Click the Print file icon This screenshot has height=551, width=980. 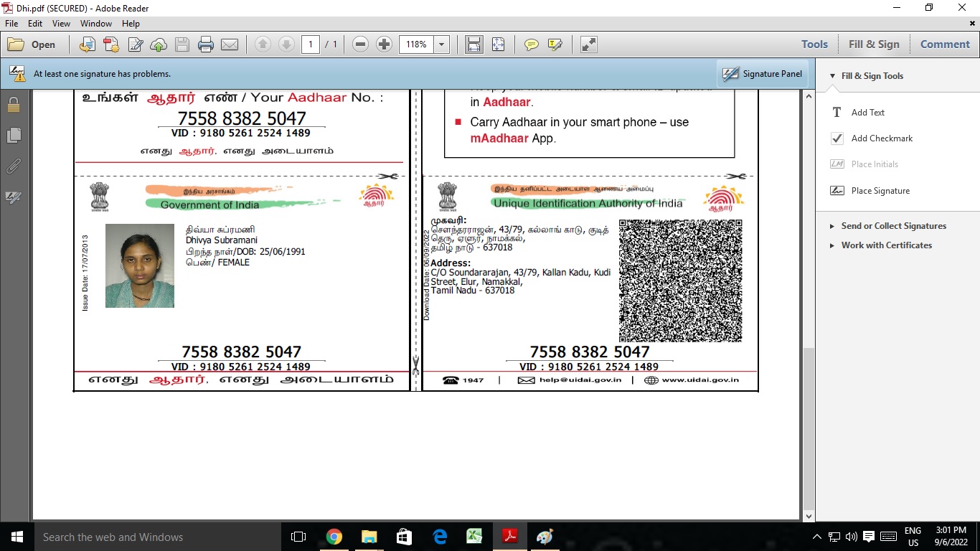(x=206, y=44)
